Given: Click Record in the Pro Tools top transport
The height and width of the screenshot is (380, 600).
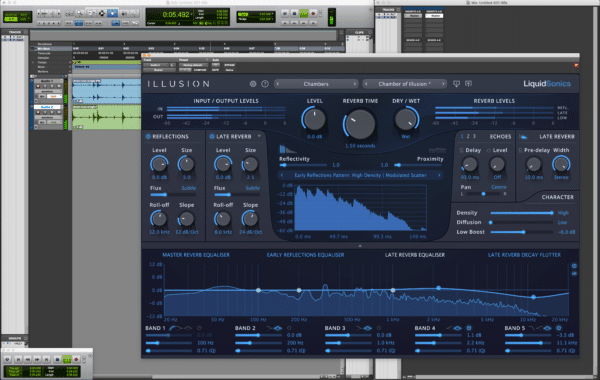Looking at the screenshot, I should pos(313,13).
